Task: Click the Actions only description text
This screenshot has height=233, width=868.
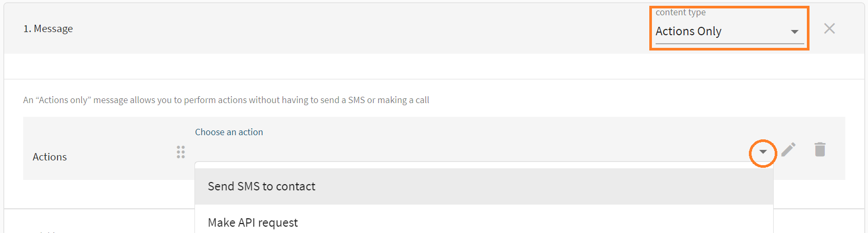Action: 226,100
